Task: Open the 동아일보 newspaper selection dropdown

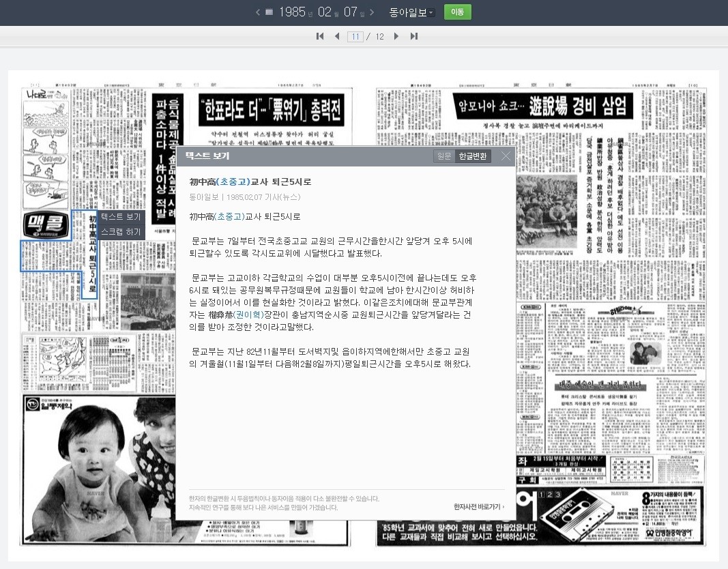Action: 410,12
